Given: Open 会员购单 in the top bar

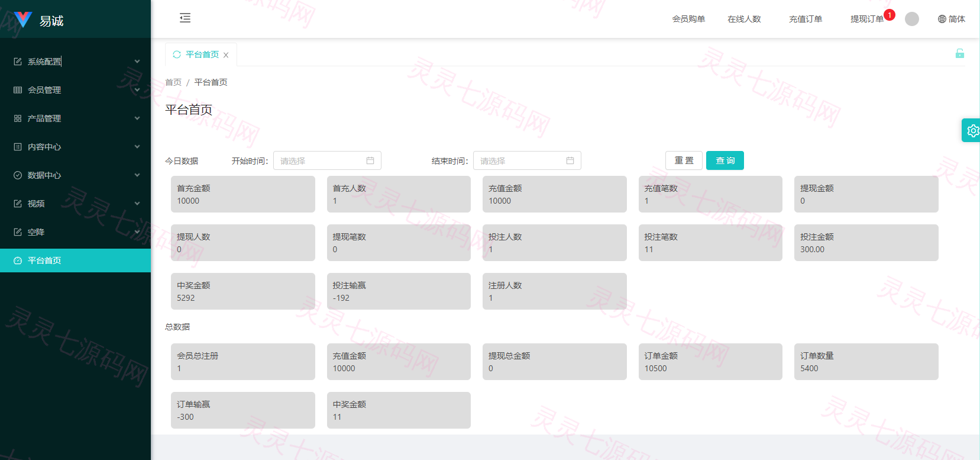Looking at the screenshot, I should click(x=688, y=19).
